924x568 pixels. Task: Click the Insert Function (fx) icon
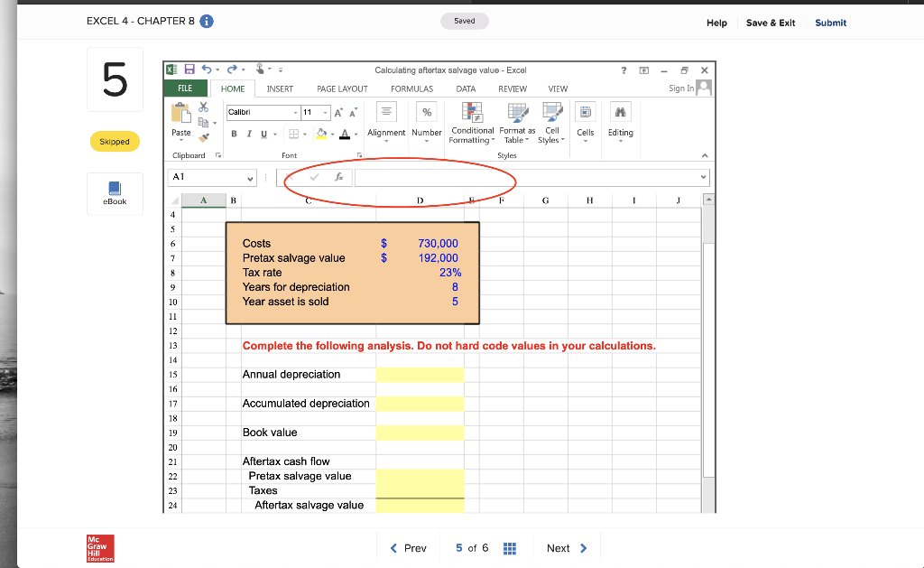point(338,177)
